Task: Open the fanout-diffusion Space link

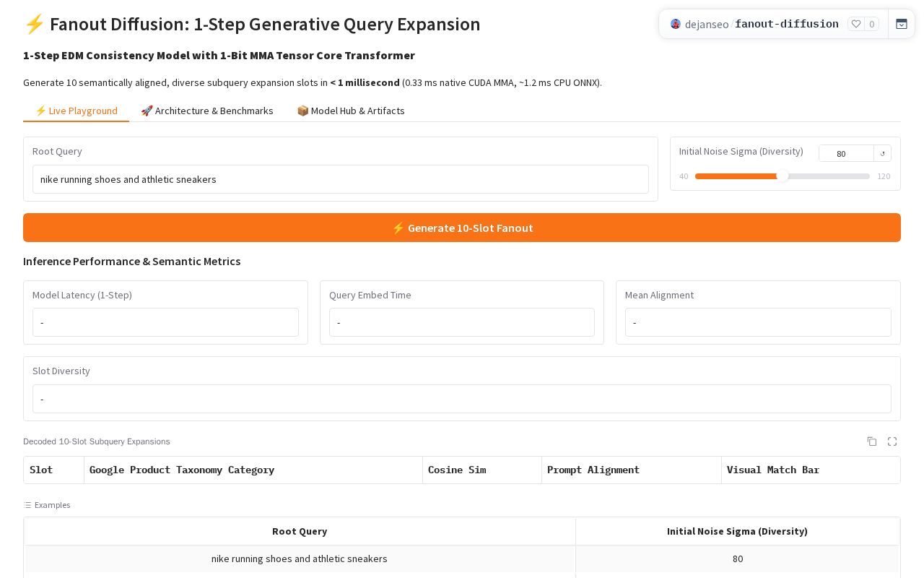Action: pyautogui.click(x=787, y=24)
